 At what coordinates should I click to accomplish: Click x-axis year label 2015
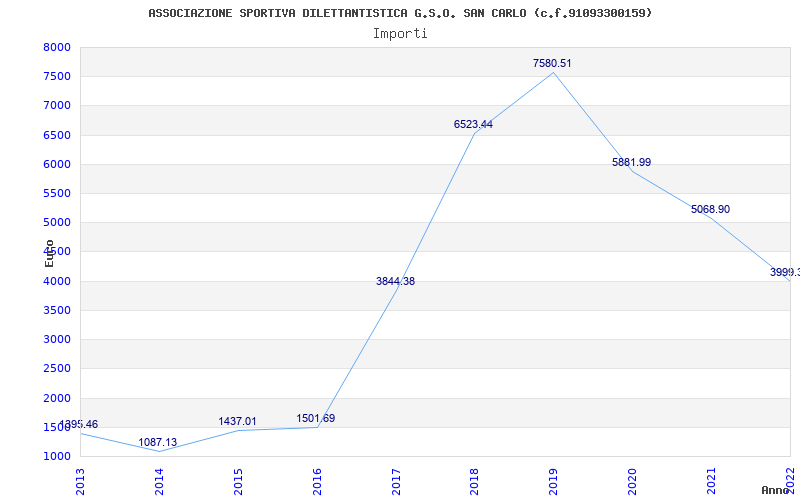pyautogui.click(x=238, y=482)
